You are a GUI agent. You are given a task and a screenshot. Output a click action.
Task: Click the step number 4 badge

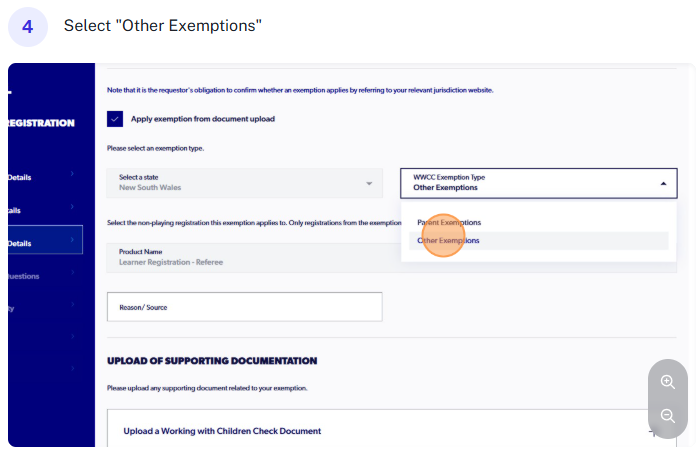pyautogui.click(x=28, y=26)
